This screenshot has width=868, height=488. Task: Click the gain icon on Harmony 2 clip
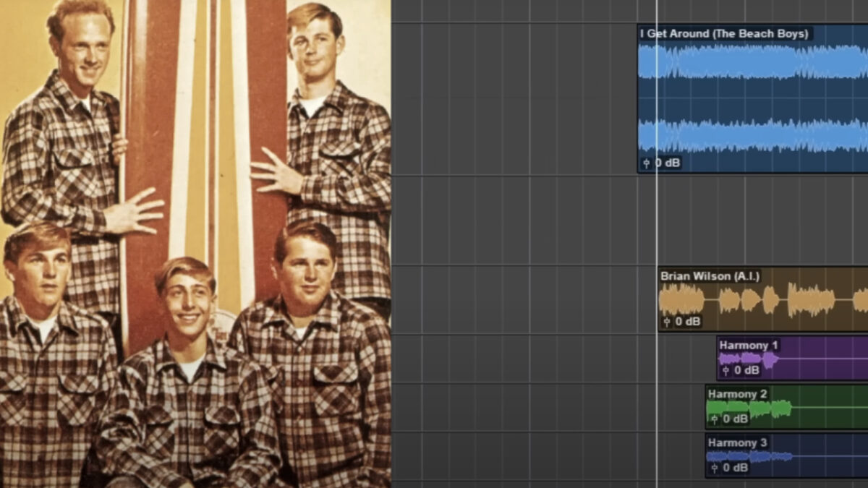click(714, 419)
